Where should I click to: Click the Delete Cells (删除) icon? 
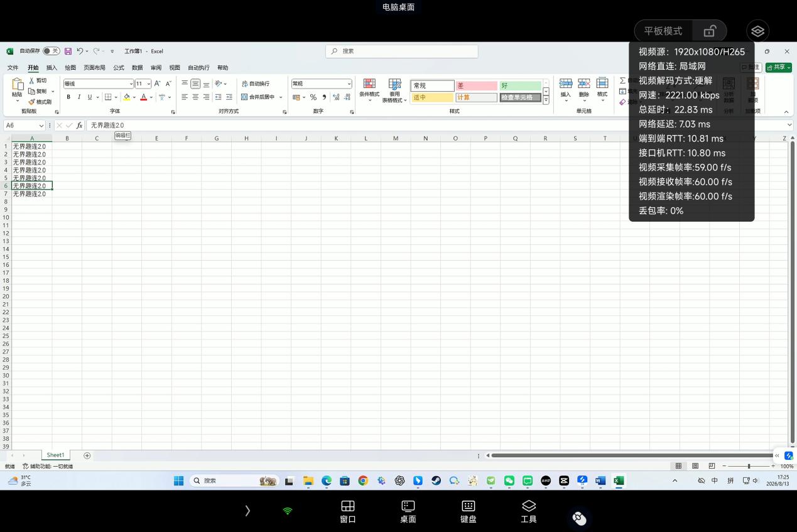click(584, 84)
